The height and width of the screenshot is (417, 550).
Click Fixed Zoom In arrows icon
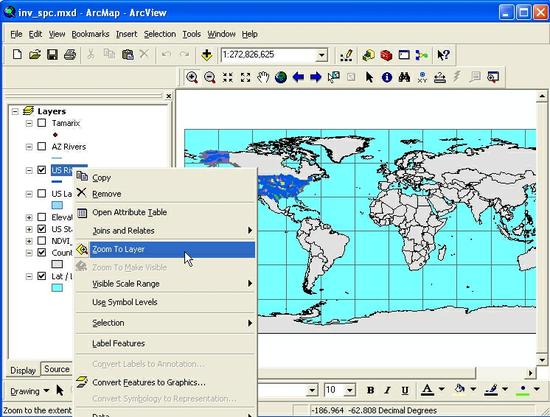pyautogui.click(x=228, y=77)
